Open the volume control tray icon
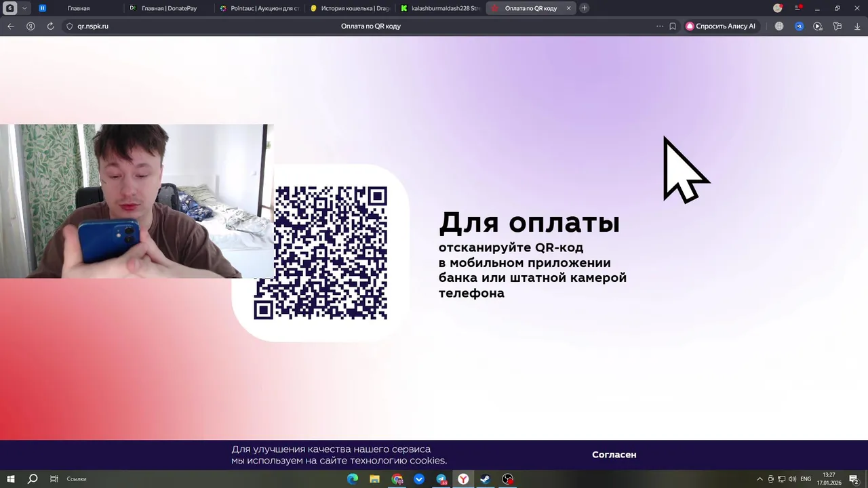 click(792, 479)
